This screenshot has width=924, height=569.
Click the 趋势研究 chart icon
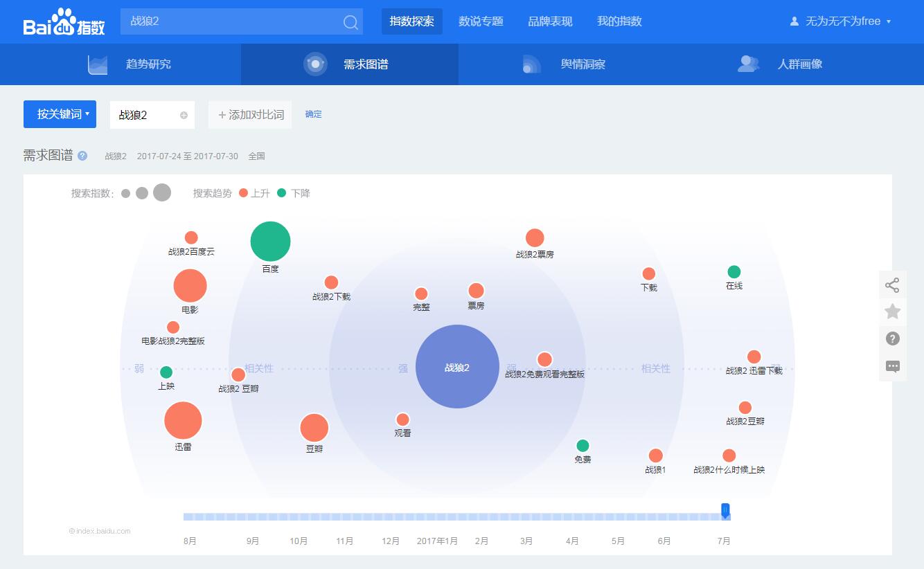tap(98, 64)
